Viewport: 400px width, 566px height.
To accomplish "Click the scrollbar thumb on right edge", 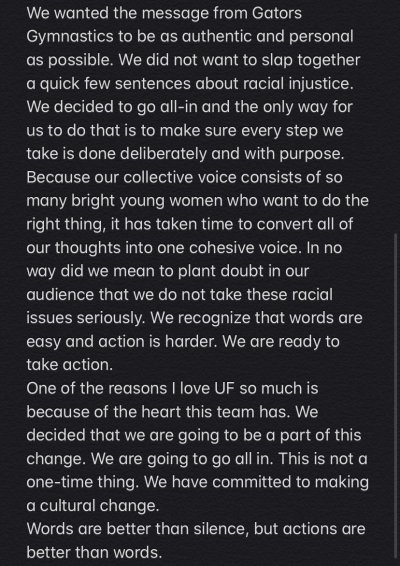I will [396, 395].
